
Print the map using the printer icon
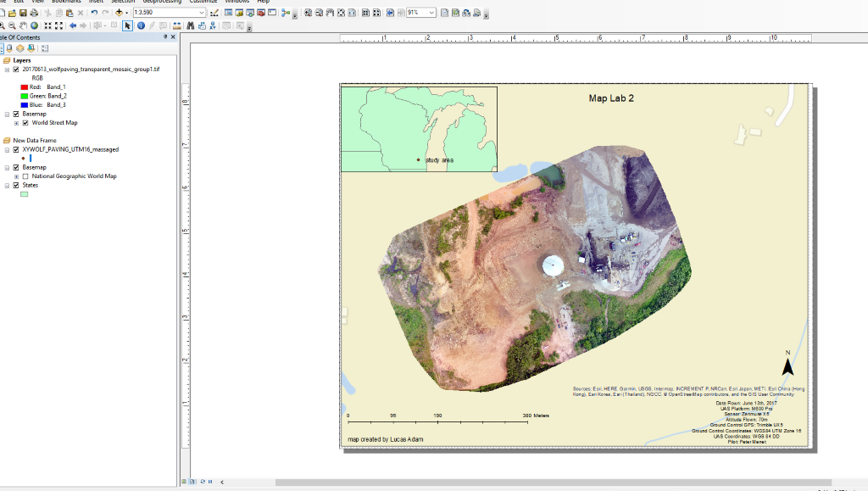tap(34, 13)
